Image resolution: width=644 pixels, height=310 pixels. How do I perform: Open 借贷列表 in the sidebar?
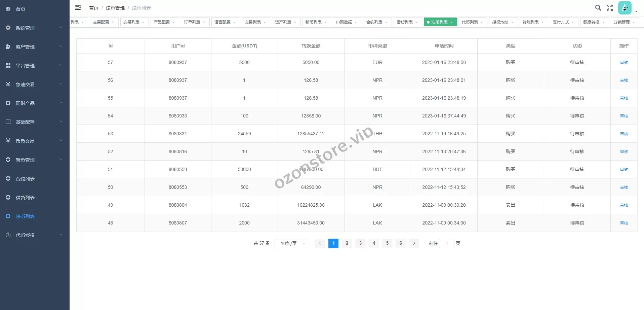25,198
